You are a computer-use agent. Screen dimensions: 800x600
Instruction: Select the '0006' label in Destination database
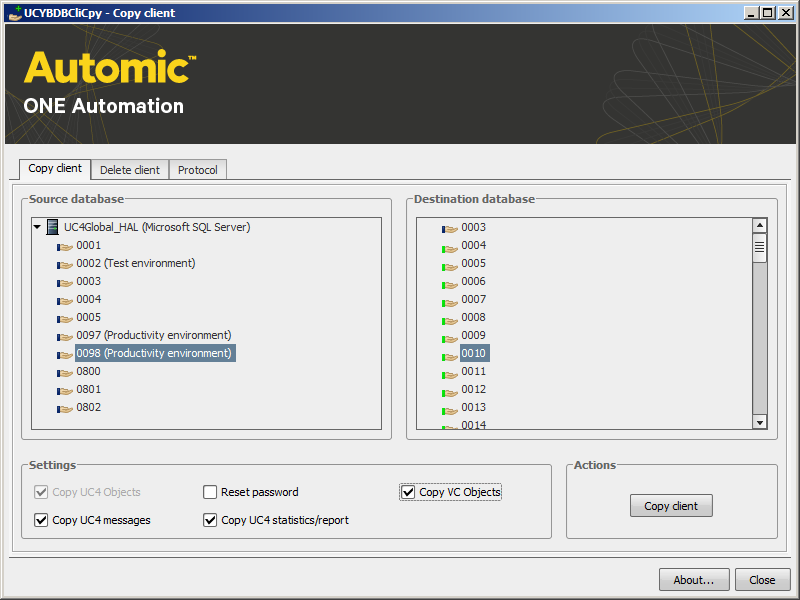(473, 281)
